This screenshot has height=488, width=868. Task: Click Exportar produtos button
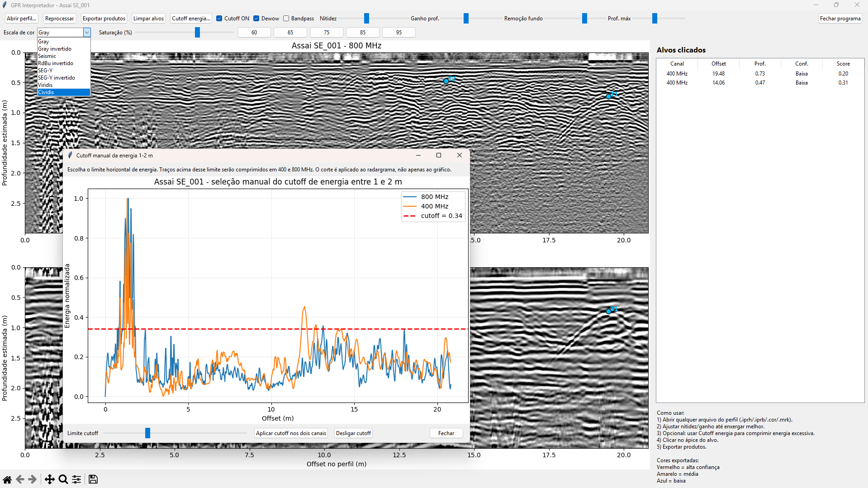104,19
